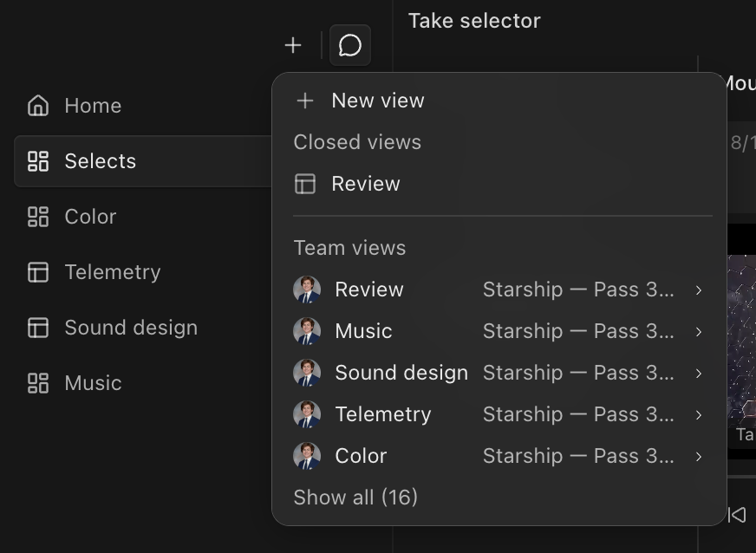Screen dimensions: 756x553
Task: Click the plus icon above the sidebar
Action: [x=293, y=45]
